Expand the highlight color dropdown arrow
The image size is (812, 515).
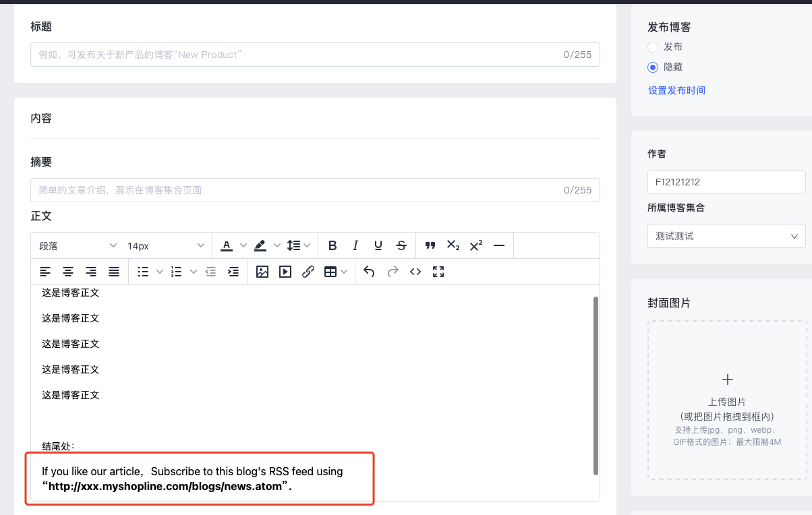point(277,246)
